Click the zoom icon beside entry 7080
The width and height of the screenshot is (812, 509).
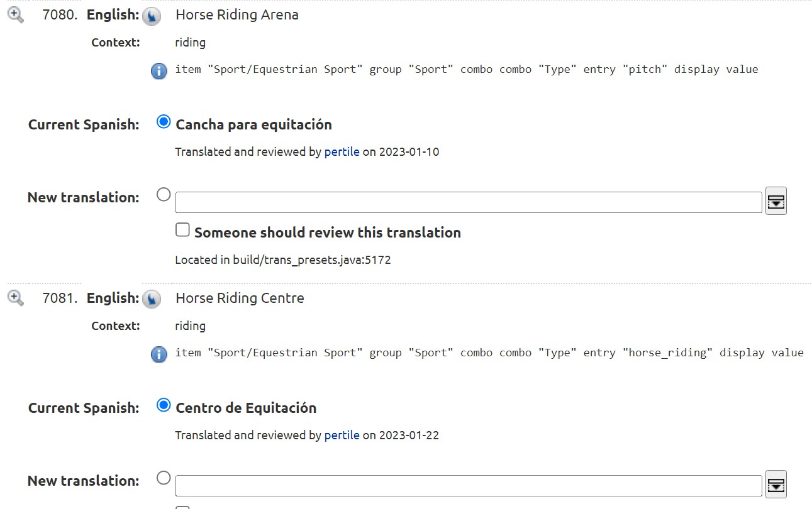point(16,15)
